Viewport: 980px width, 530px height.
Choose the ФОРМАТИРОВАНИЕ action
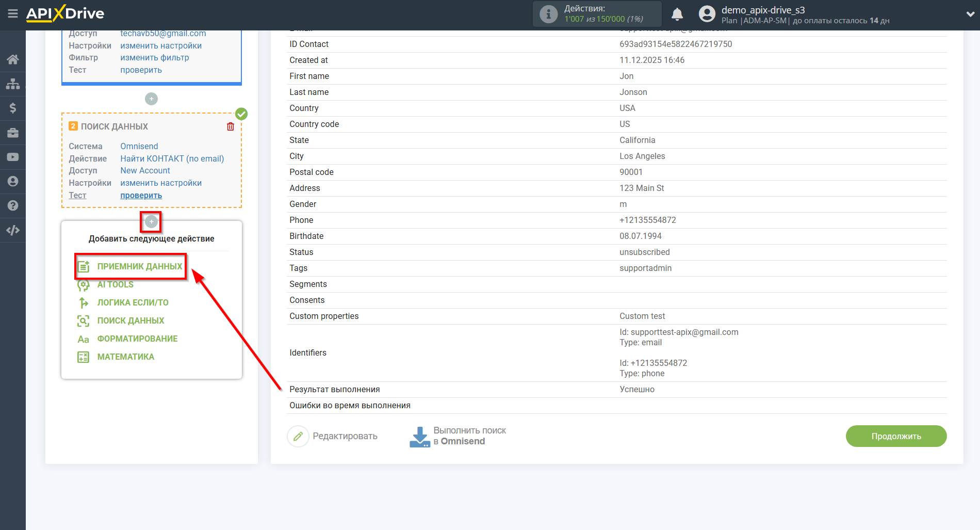click(x=137, y=339)
